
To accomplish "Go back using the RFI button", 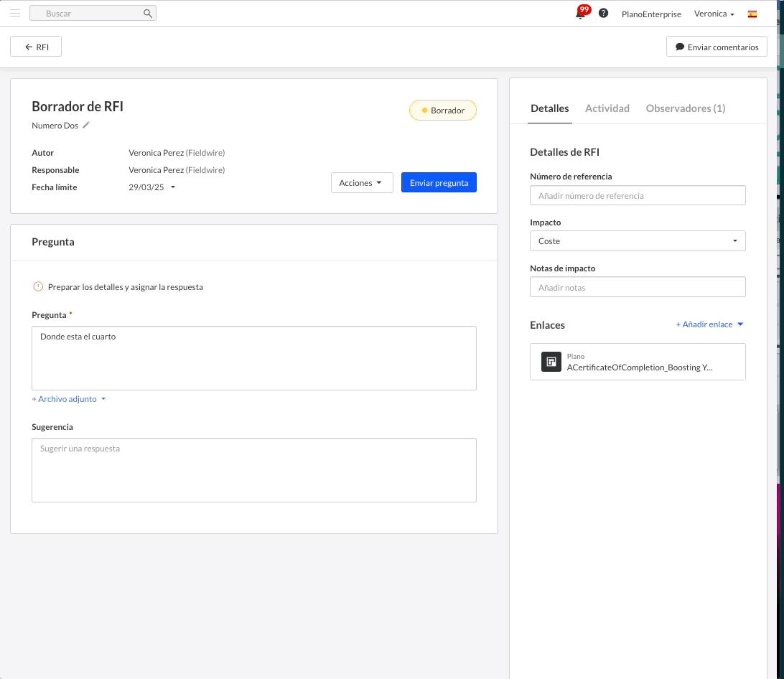I will pos(36,47).
